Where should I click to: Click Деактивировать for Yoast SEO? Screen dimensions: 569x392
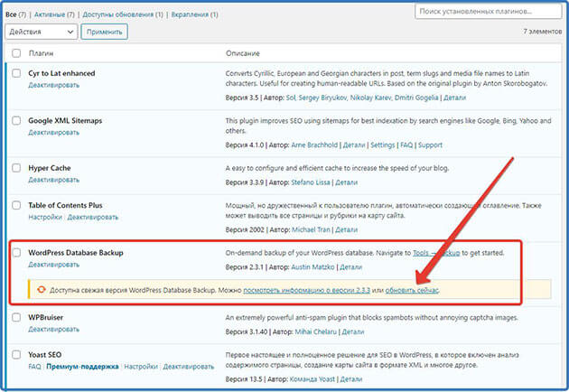point(189,367)
